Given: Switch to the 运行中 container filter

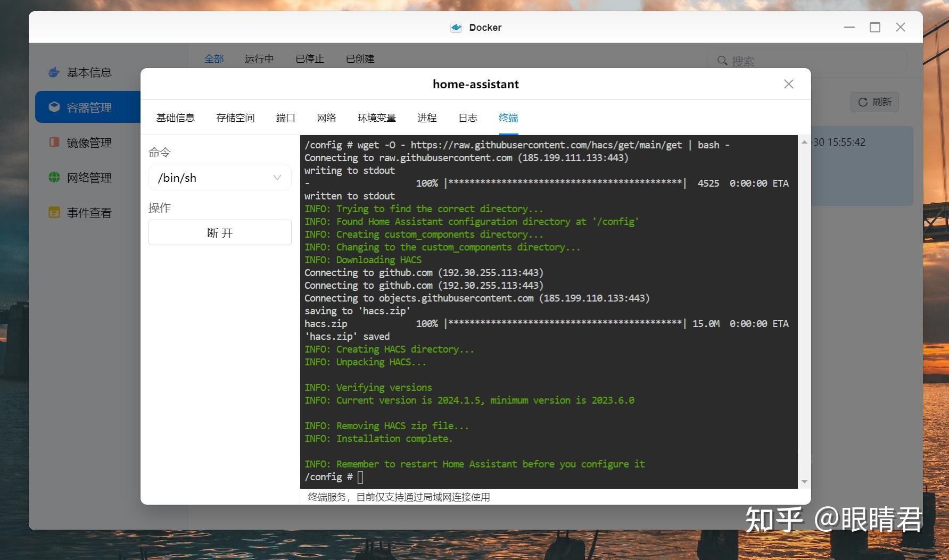Looking at the screenshot, I should tap(259, 59).
